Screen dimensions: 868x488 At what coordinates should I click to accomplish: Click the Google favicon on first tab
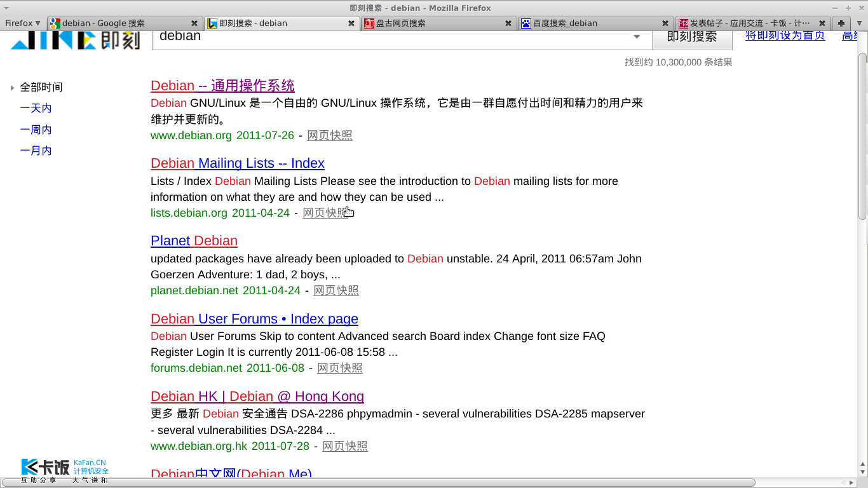(x=55, y=24)
